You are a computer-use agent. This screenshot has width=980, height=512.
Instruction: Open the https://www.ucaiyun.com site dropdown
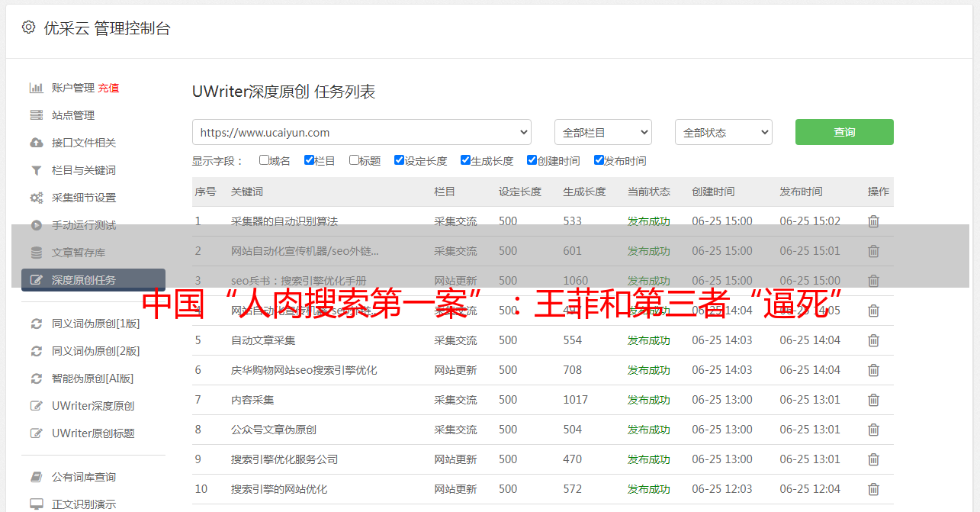click(x=361, y=132)
